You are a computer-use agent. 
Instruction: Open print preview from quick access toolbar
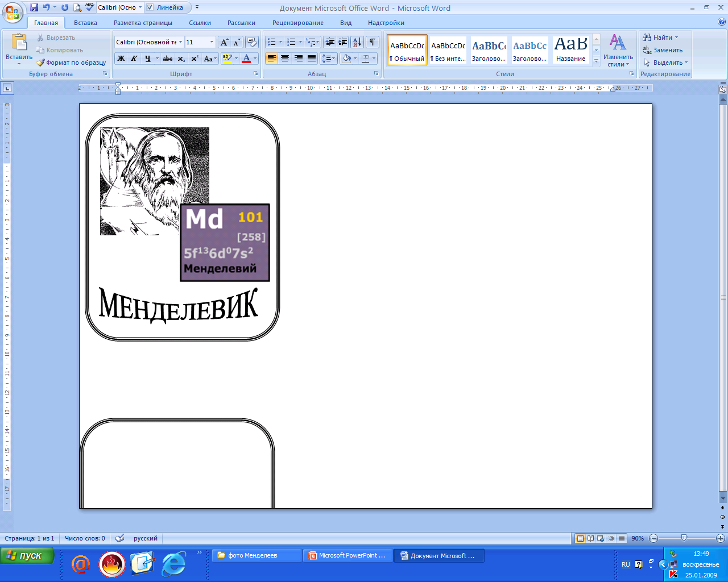[x=77, y=7]
